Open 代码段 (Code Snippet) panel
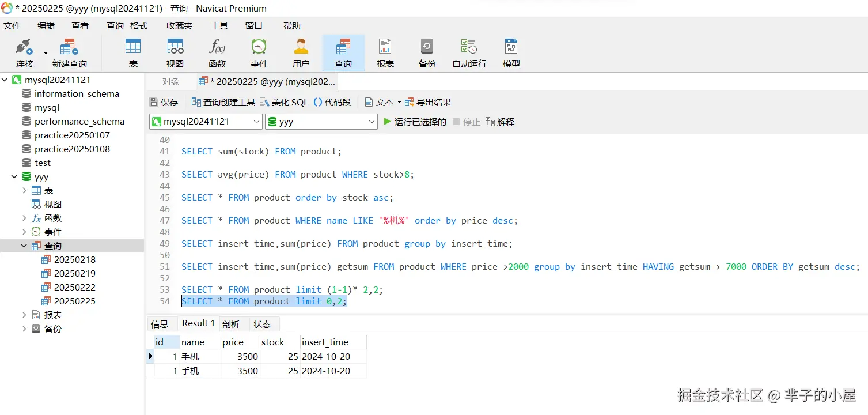This screenshot has height=415, width=868. [x=332, y=102]
